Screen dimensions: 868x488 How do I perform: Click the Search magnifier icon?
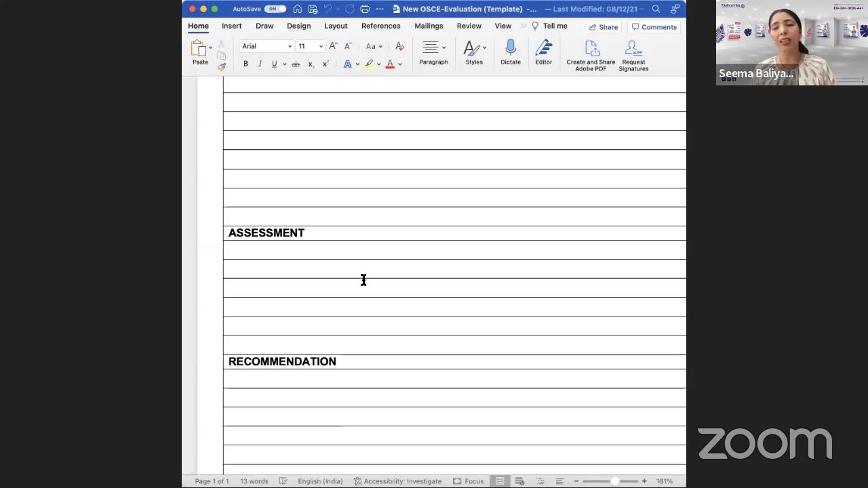pyautogui.click(x=656, y=9)
